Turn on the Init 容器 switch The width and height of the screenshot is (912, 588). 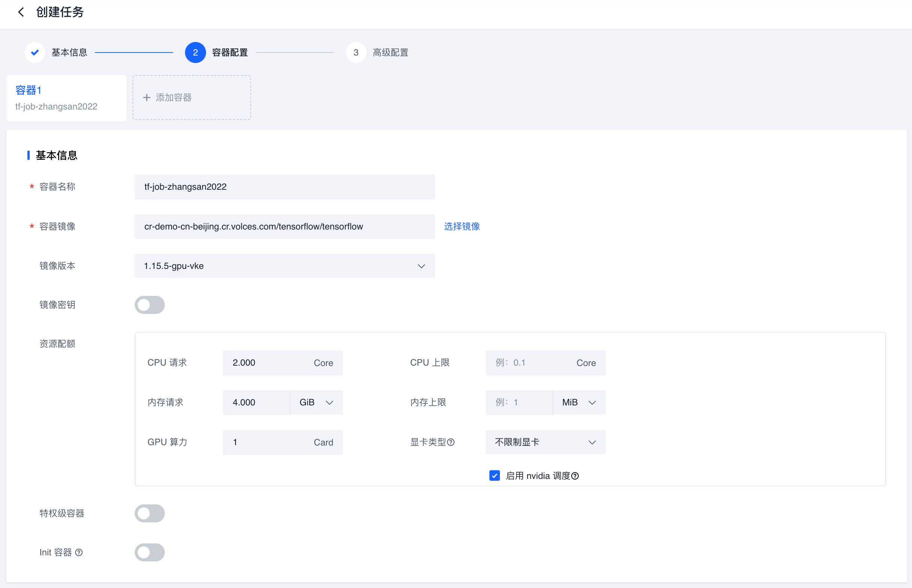pyautogui.click(x=149, y=552)
